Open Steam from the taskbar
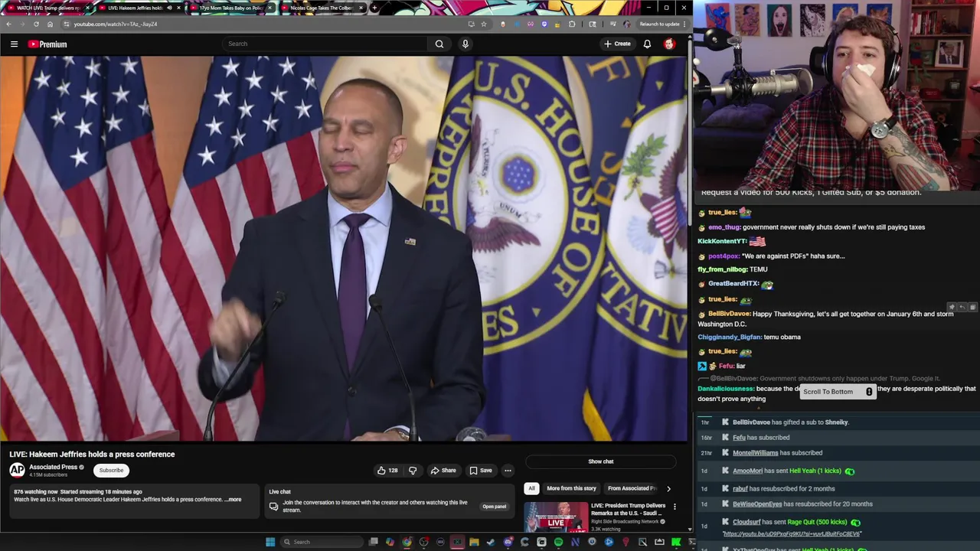Image resolution: width=980 pixels, height=551 pixels. click(490, 542)
